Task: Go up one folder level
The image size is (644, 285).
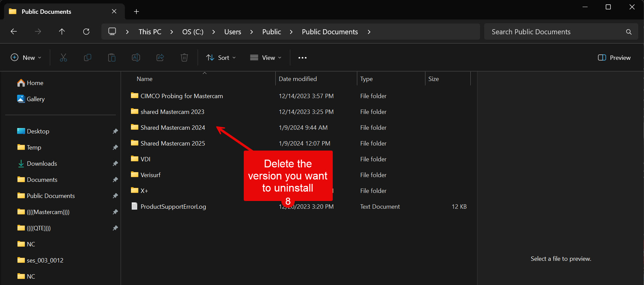Action: 62,32
